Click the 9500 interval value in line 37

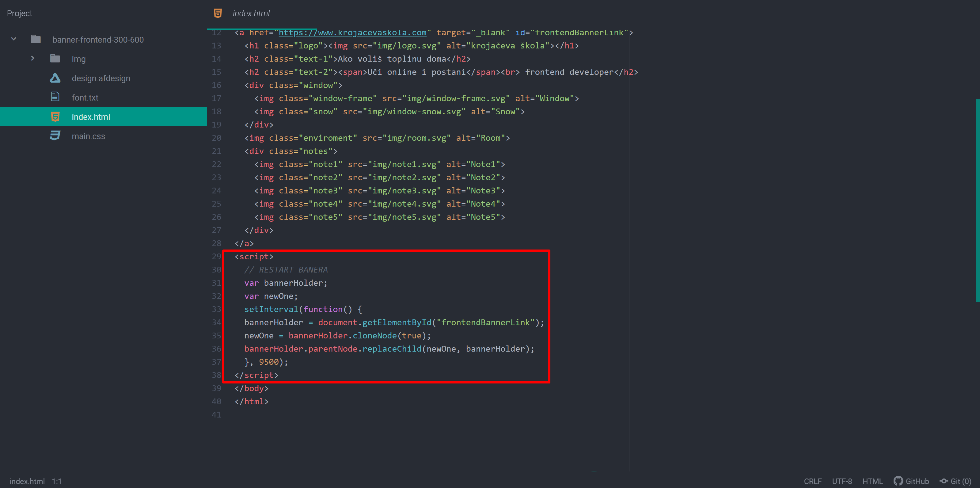pyautogui.click(x=268, y=362)
